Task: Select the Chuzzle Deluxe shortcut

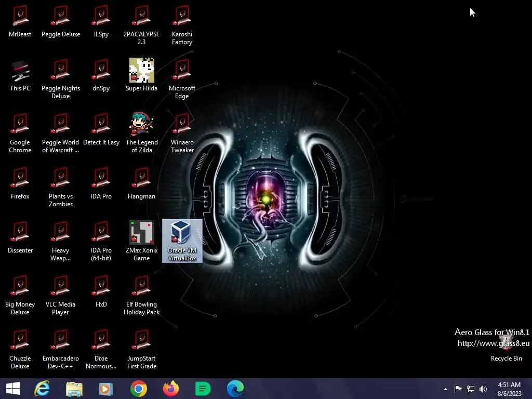Action: 20,349
